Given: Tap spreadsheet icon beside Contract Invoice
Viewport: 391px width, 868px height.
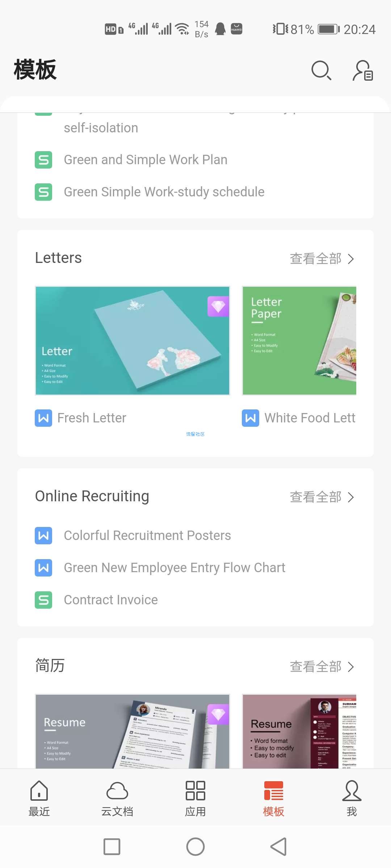Looking at the screenshot, I should click(43, 600).
